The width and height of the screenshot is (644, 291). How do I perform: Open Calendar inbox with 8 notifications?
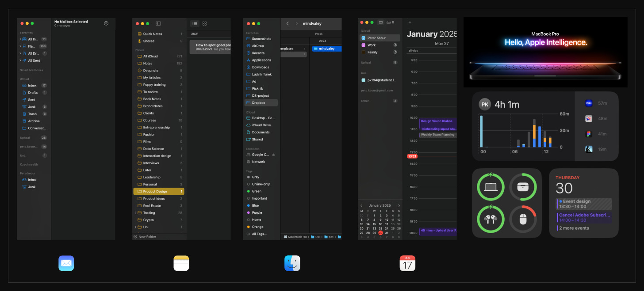tap(390, 22)
